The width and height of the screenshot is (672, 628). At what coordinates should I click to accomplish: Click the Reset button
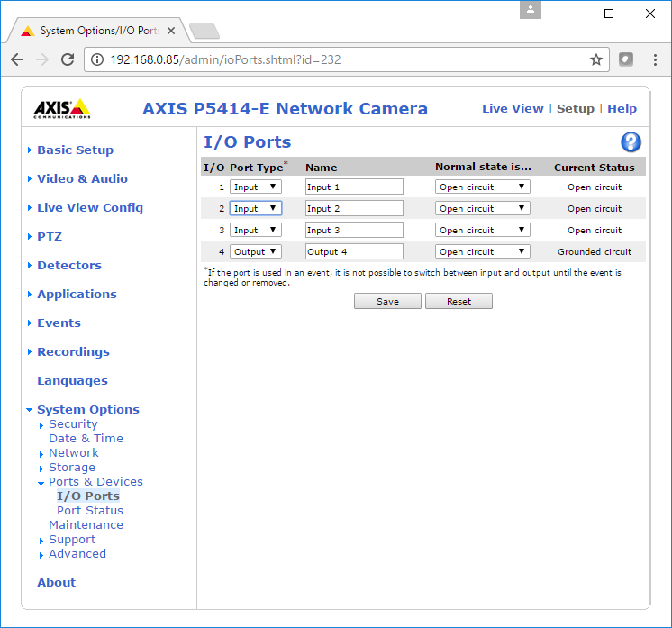click(459, 301)
